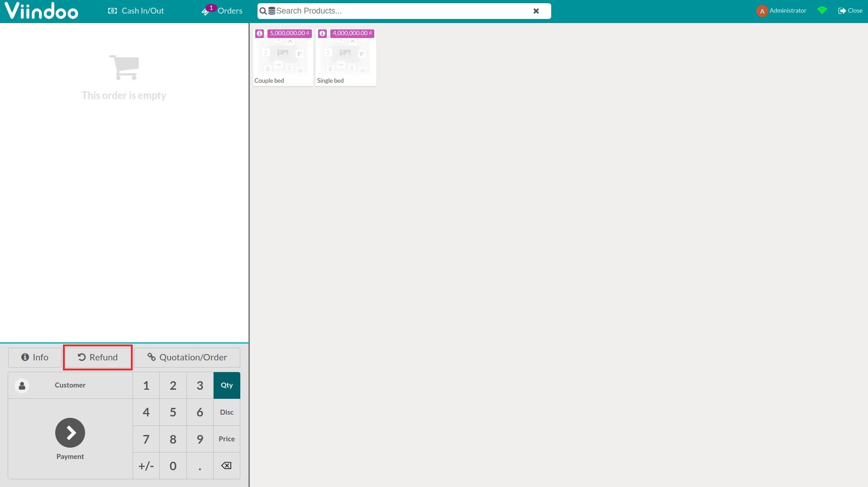Toggle sign with the +/- key

146,466
